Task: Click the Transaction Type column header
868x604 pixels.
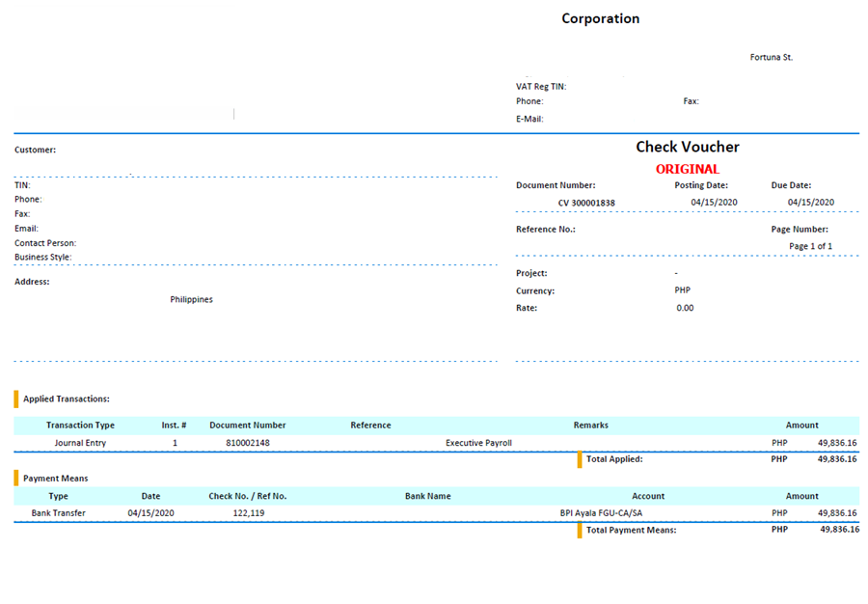Action: click(80, 426)
